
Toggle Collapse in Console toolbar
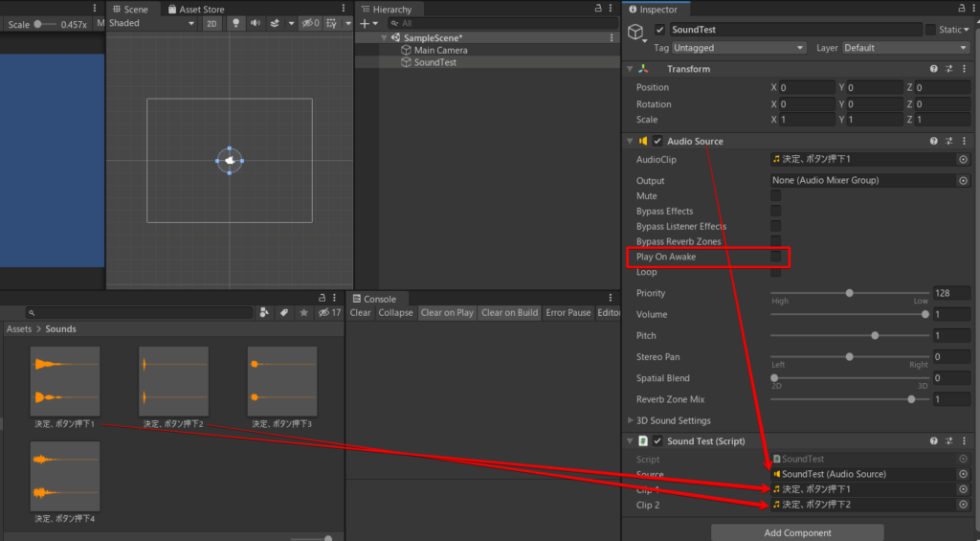click(395, 313)
